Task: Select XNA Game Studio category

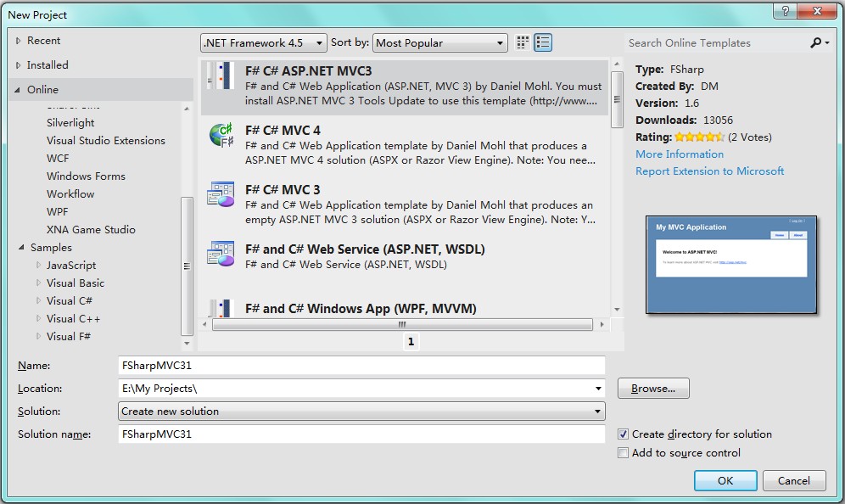Action: (x=91, y=230)
